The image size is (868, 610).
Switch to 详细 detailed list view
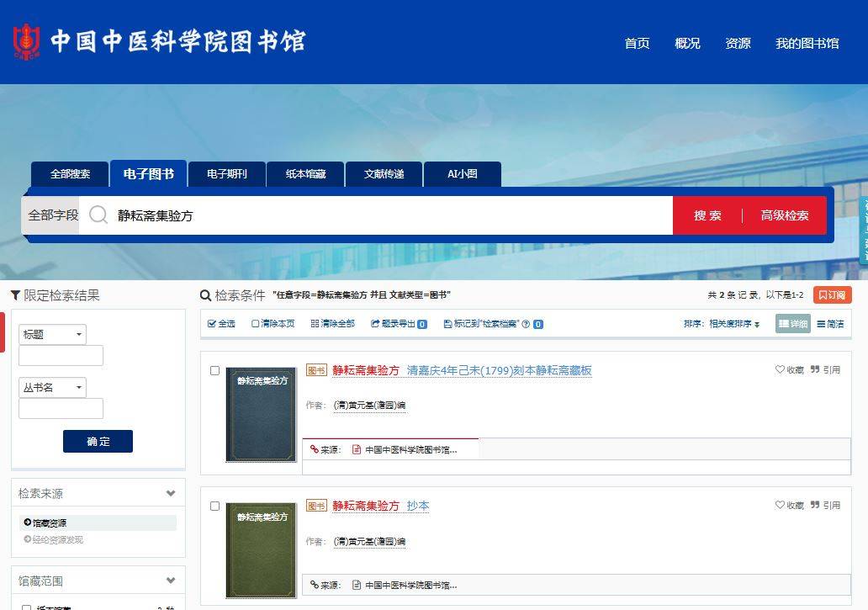pyautogui.click(x=792, y=324)
